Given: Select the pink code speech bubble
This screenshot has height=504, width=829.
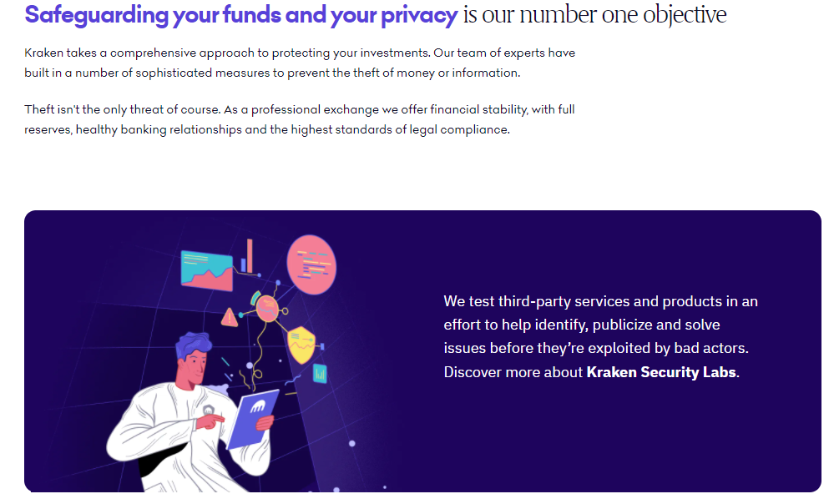Looking at the screenshot, I should pos(311,265).
